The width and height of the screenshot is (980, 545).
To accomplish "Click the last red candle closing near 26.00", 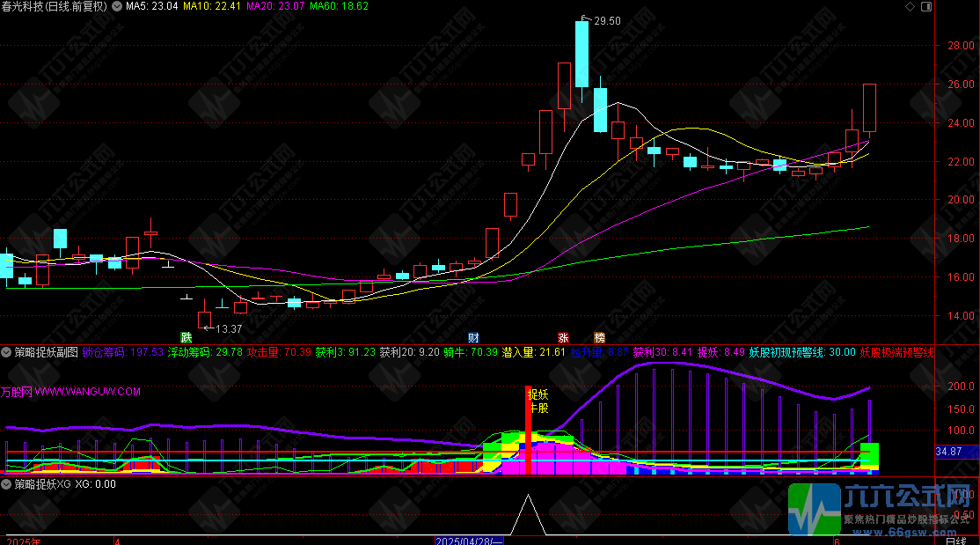I will tap(869, 107).
